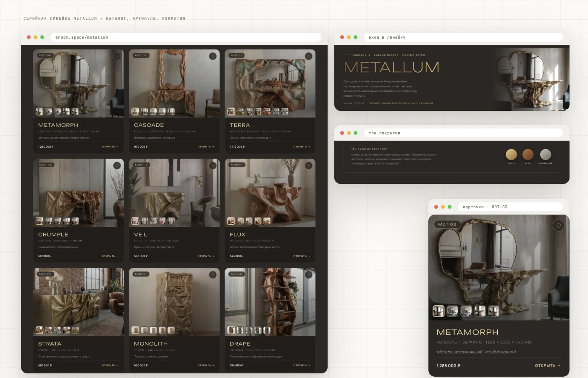The width and height of the screenshot is (588, 378).
Task: Select first thumbnail on the VEIL card
Action: [135, 221]
